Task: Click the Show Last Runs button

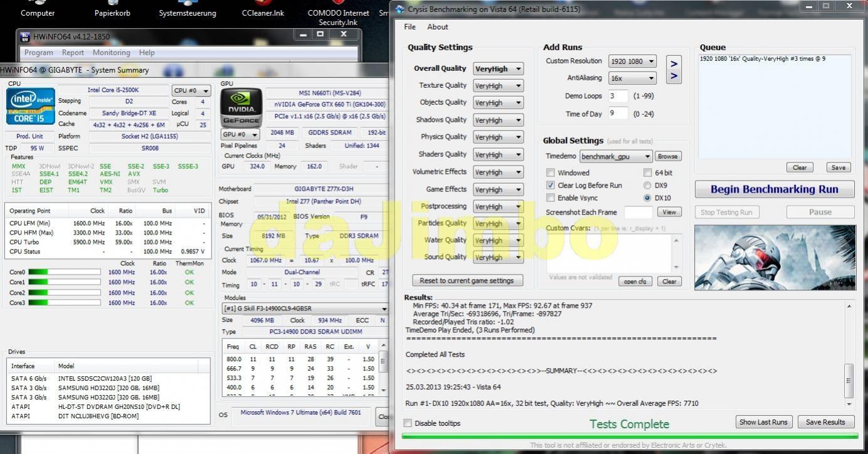Action: tap(763, 422)
